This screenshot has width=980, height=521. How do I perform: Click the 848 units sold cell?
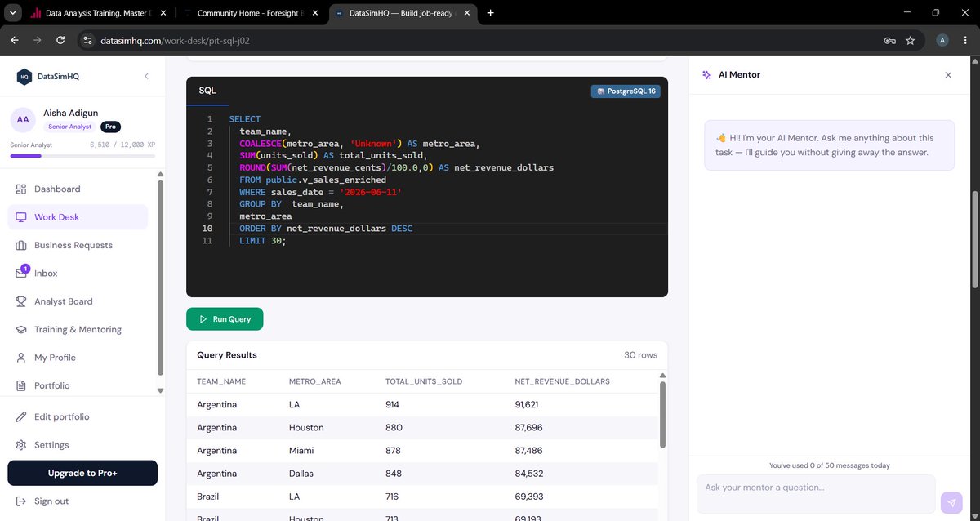coord(394,474)
